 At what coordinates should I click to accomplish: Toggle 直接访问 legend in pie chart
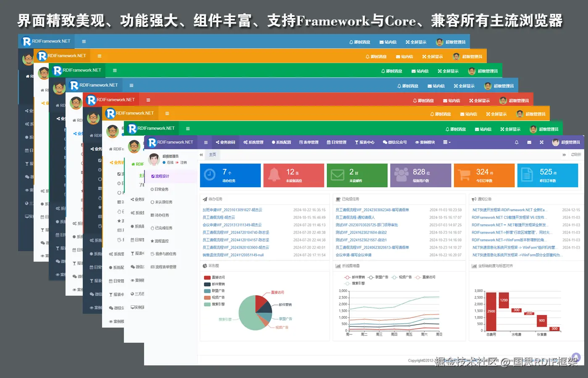pos(215,278)
